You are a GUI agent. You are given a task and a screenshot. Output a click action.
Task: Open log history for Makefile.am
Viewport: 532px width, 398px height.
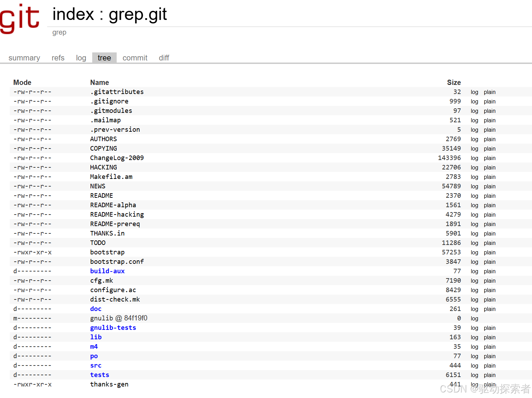click(x=474, y=177)
